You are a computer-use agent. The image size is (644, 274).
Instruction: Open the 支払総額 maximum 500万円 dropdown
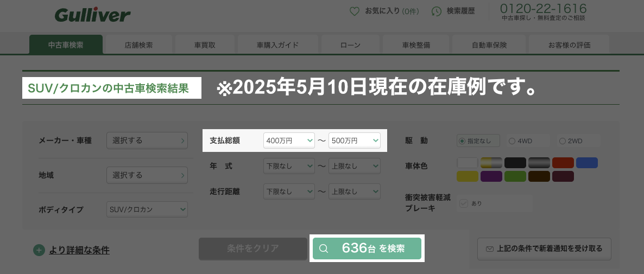tap(355, 141)
